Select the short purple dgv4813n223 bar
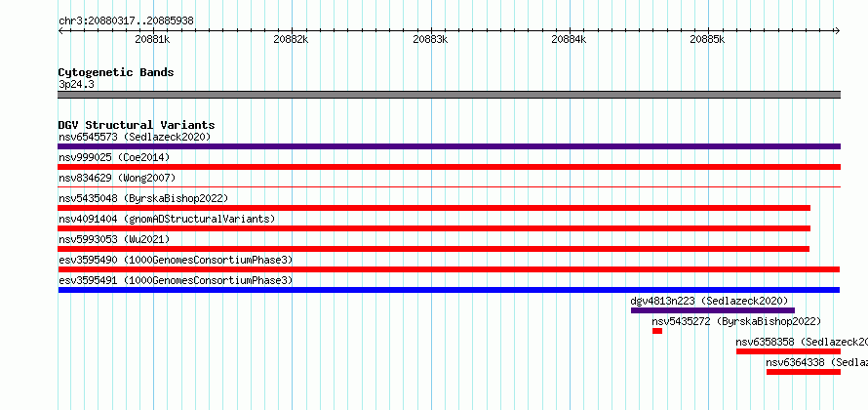This screenshot has width=868, height=410. (x=713, y=310)
